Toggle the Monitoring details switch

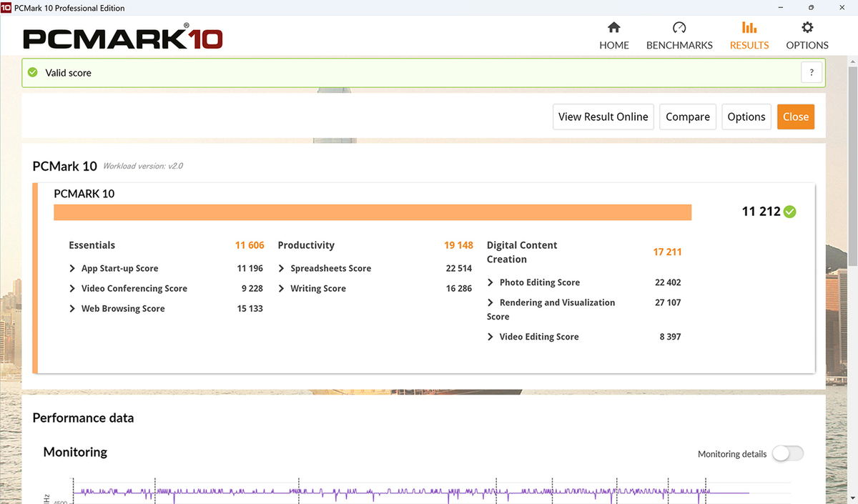787,453
